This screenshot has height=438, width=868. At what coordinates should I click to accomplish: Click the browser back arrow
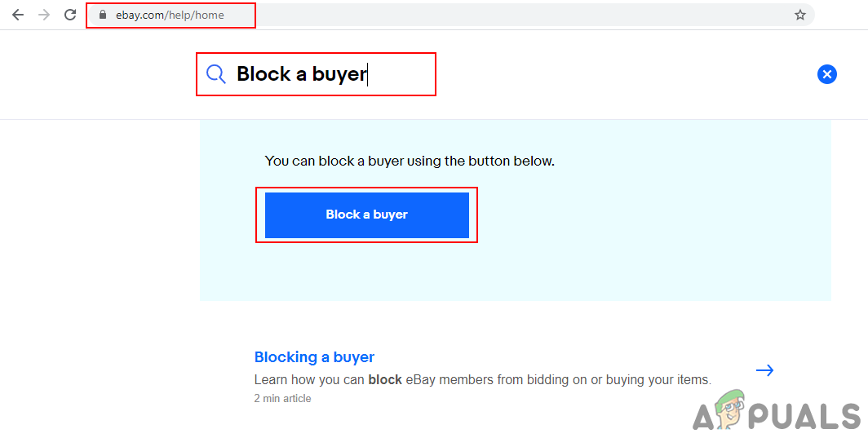[18, 15]
